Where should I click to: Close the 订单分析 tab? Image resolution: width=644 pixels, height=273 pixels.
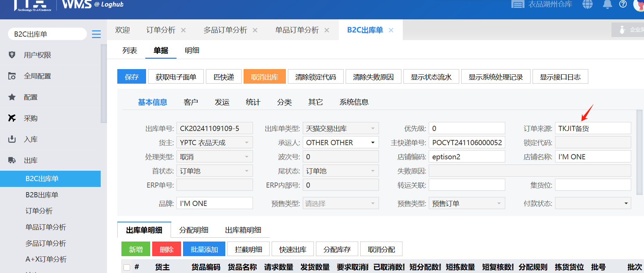183,30
